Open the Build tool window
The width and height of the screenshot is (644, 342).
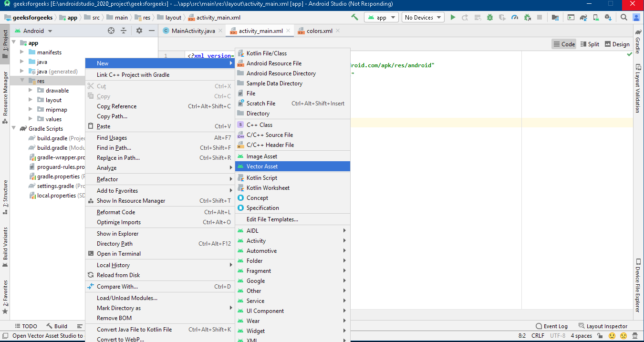click(x=57, y=326)
